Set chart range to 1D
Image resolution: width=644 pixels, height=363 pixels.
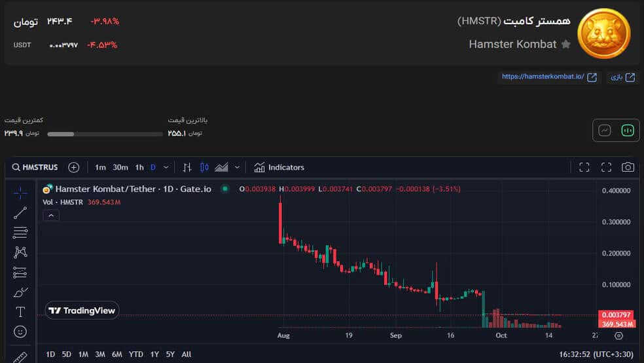[x=50, y=354]
